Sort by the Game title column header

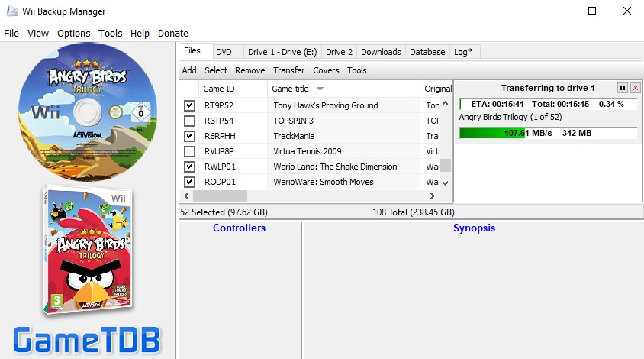(x=343, y=89)
